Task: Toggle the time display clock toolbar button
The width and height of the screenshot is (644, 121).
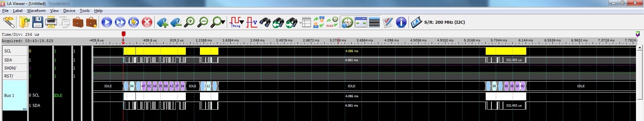Action: tap(347, 22)
